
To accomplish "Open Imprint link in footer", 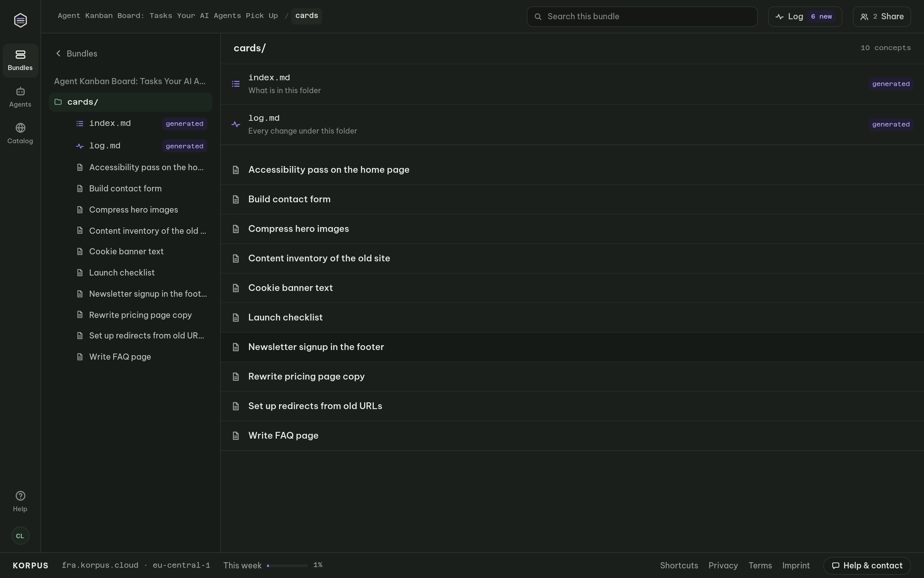I will click(796, 565).
